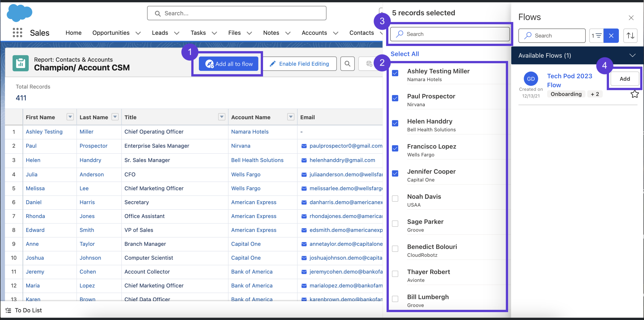
Task: Uncheck Ashley Testing Miller's record checkbox
Action: pos(395,73)
